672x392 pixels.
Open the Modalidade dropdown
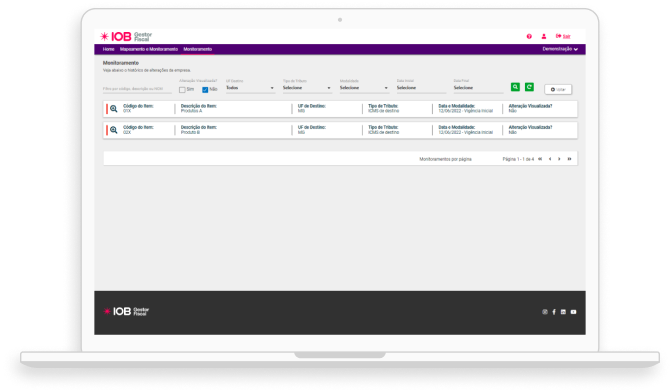tap(364, 88)
